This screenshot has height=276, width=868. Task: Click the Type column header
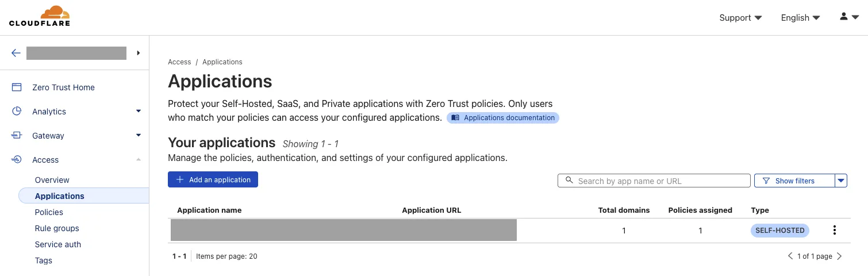click(x=760, y=210)
